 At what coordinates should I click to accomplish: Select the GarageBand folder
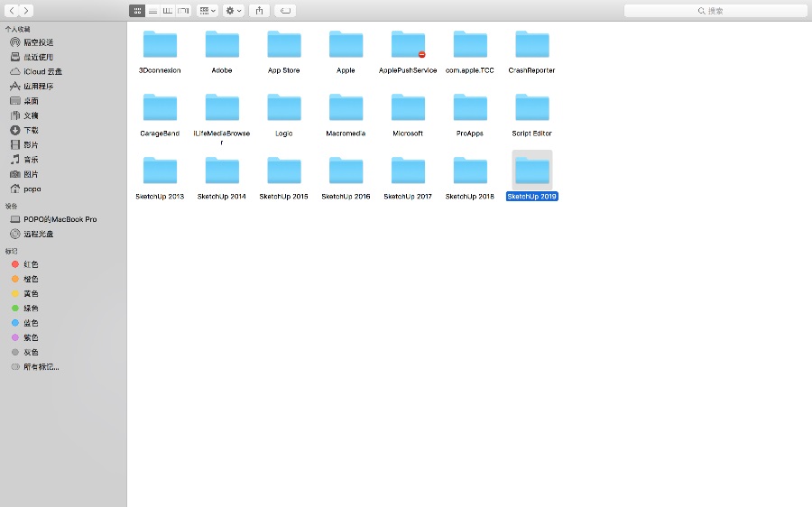[x=160, y=107]
